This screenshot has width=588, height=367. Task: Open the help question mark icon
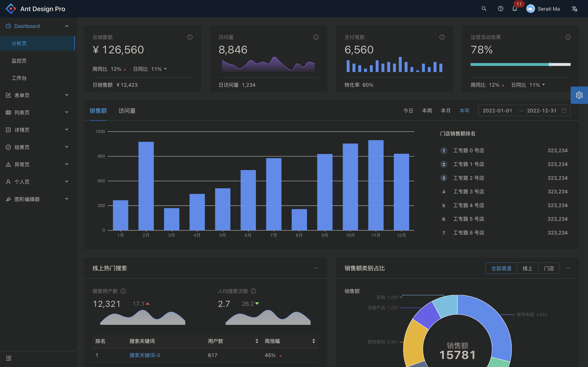tap(500, 9)
